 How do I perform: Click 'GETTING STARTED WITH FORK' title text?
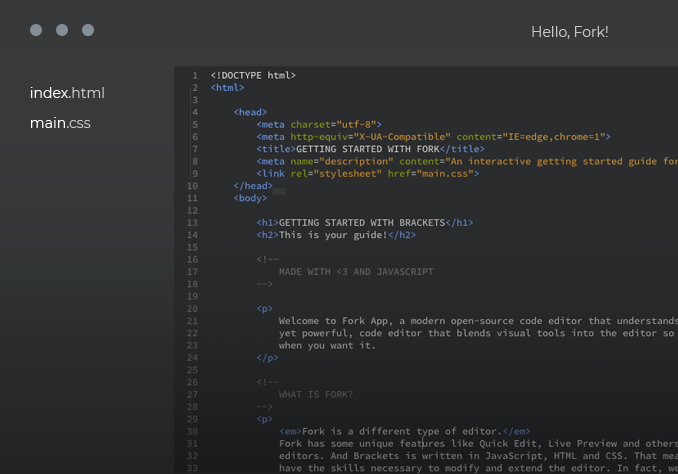(x=368, y=149)
